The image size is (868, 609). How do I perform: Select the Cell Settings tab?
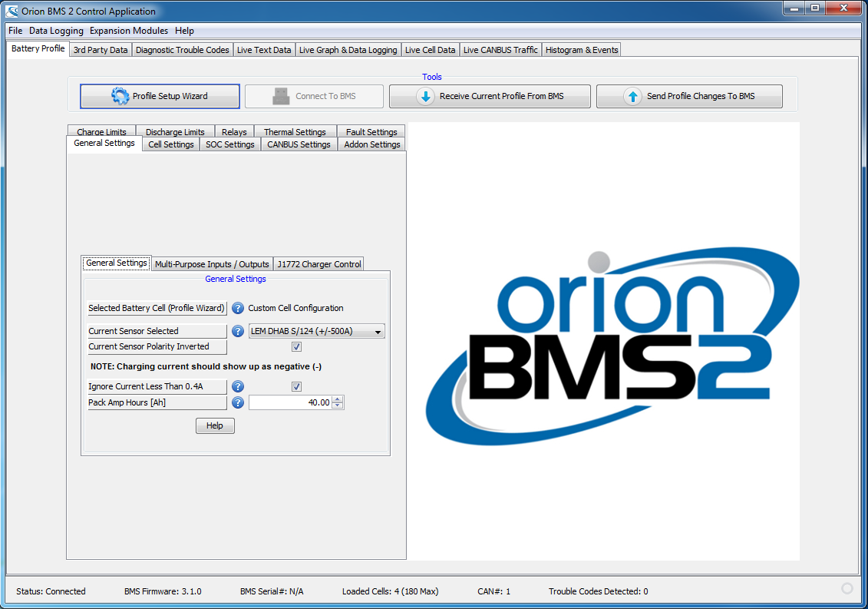[170, 144]
